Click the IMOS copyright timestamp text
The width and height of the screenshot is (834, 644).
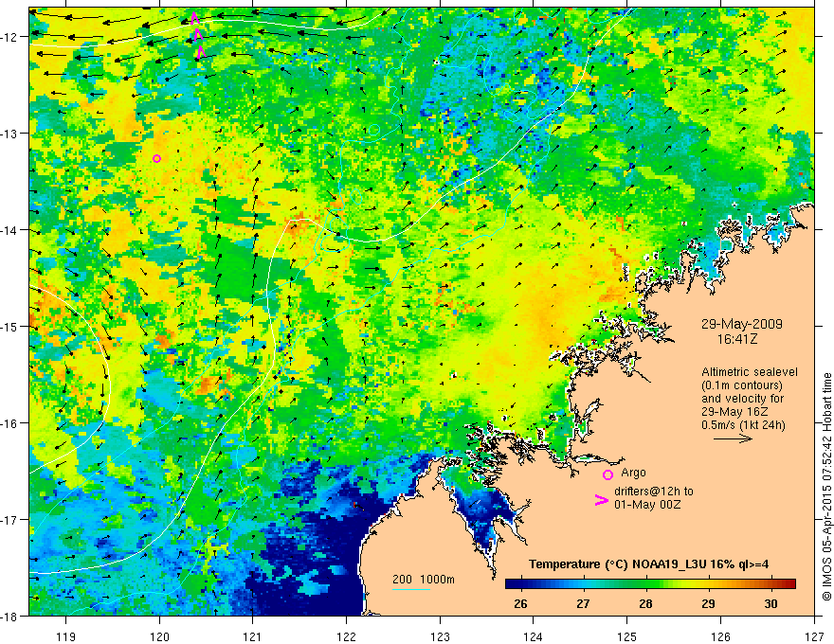click(x=826, y=486)
